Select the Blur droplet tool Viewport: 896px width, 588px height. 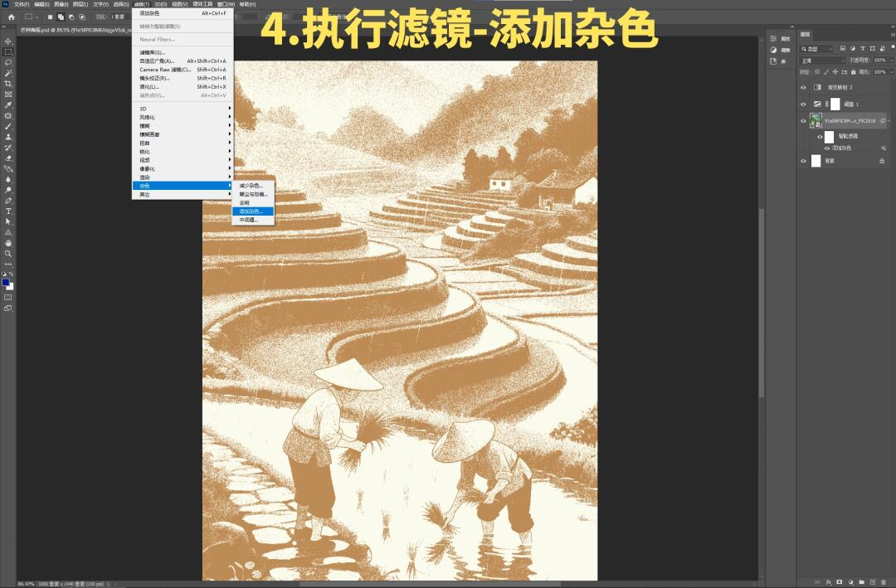coord(8,179)
